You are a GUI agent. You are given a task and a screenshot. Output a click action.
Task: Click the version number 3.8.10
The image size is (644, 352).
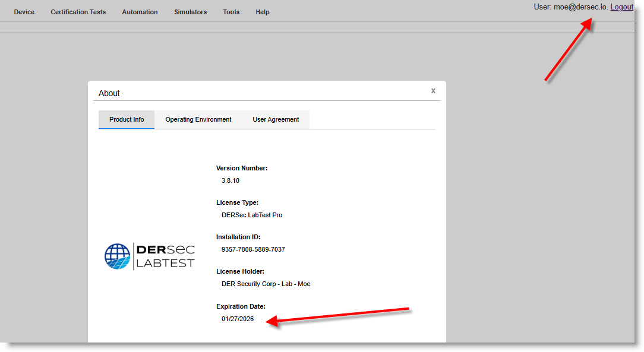click(x=231, y=180)
